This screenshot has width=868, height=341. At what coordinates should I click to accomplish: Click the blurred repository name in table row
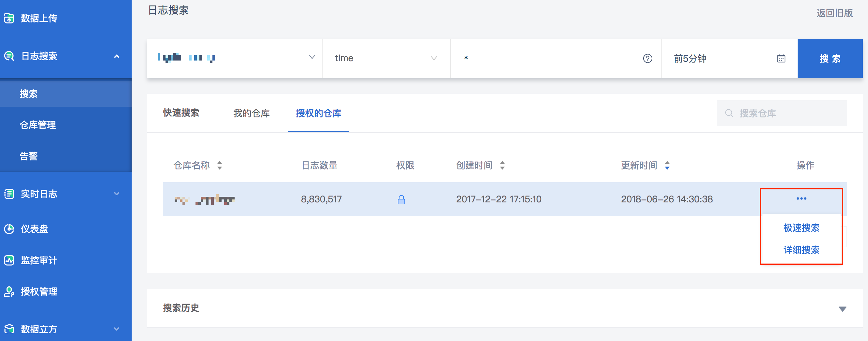click(x=205, y=199)
